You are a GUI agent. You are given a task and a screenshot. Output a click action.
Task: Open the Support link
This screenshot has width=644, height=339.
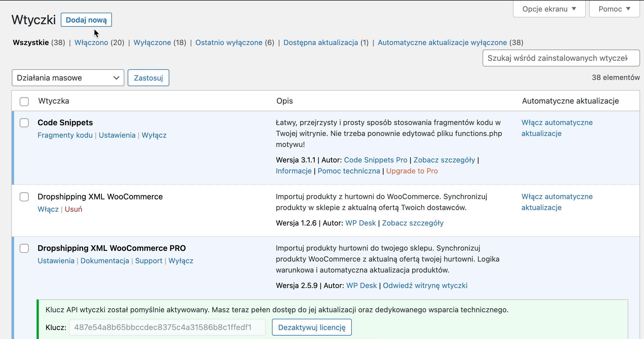point(149,261)
